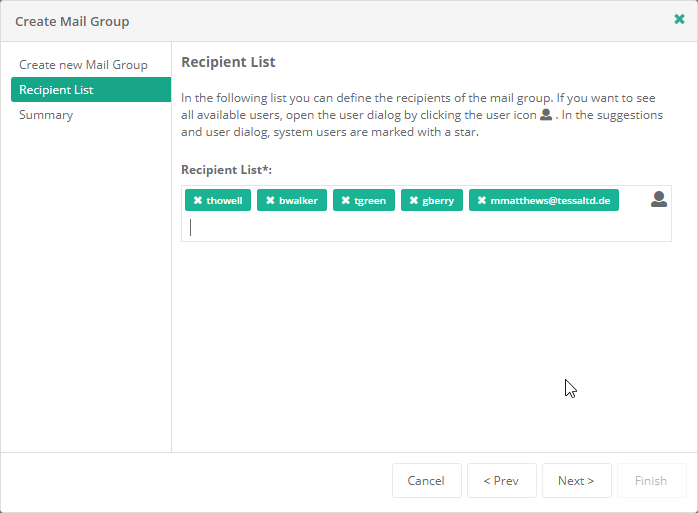698x513 pixels.
Task: Proceed with the Next button
Action: coord(576,480)
